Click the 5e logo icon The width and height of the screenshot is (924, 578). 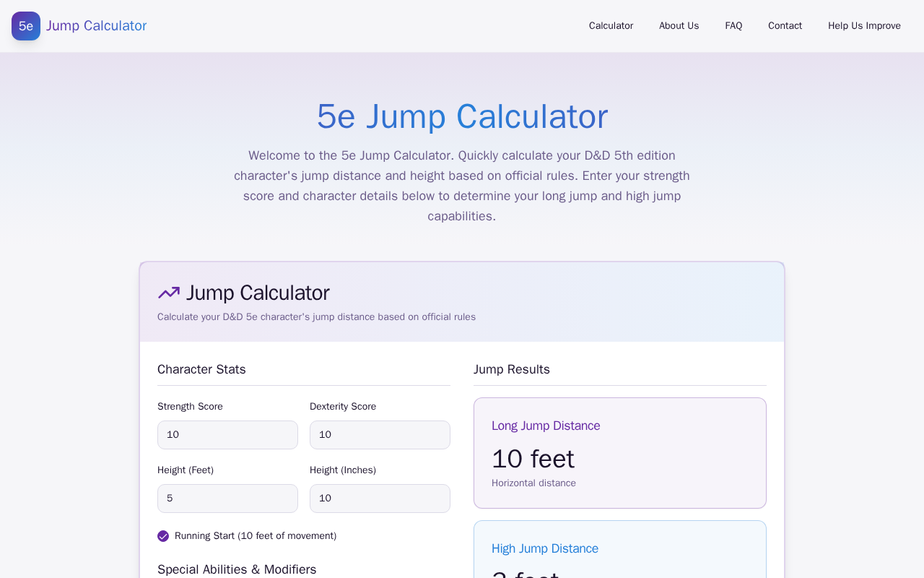[x=26, y=26]
